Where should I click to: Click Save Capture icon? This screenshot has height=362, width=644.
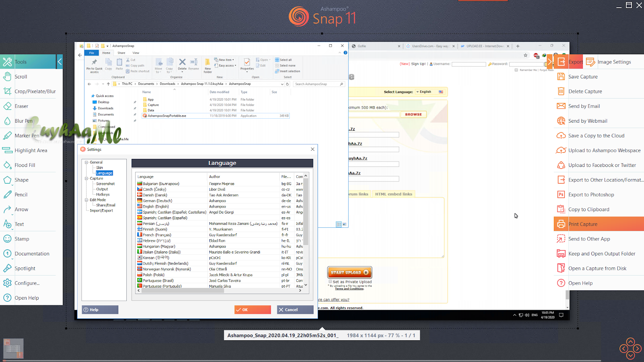click(561, 76)
